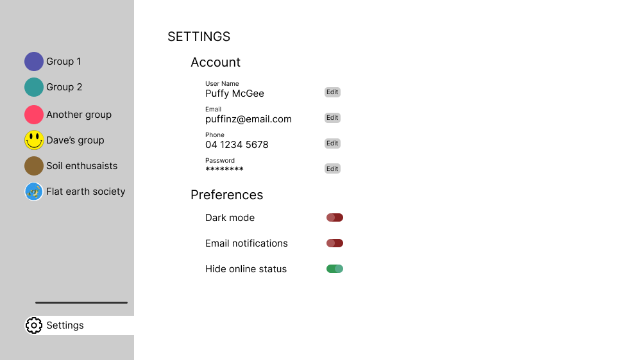This screenshot has width=644, height=360.
Task: Select the Dave's group label
Action: click(x=75, y=140)
